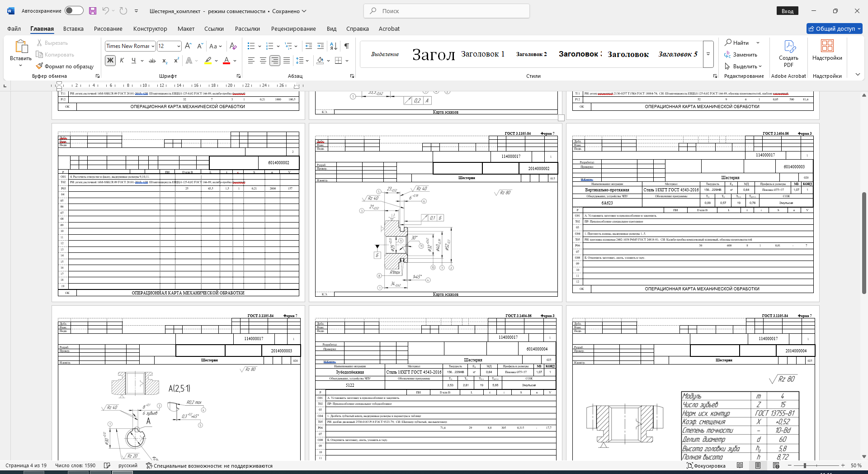Center the paragraph text
The height and width of the screenshot is (474, 868).
263,61
